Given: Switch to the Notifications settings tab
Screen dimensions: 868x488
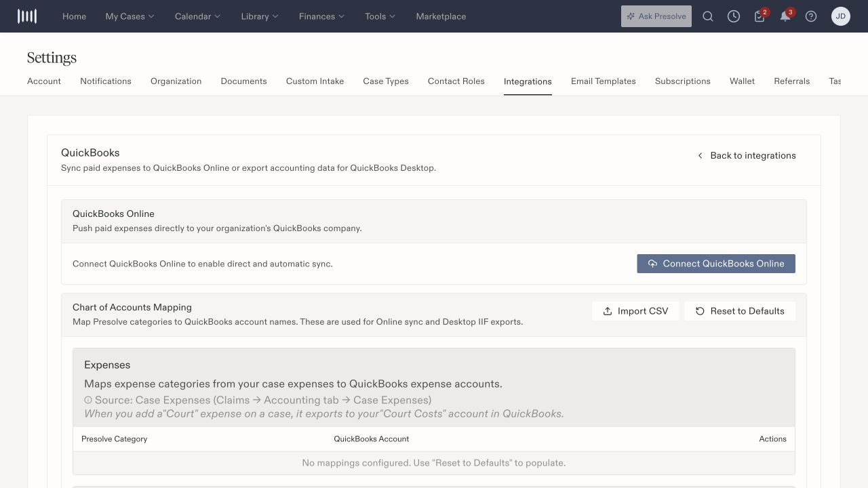Looking at the screenshot, I should click(x=106, y=81).
